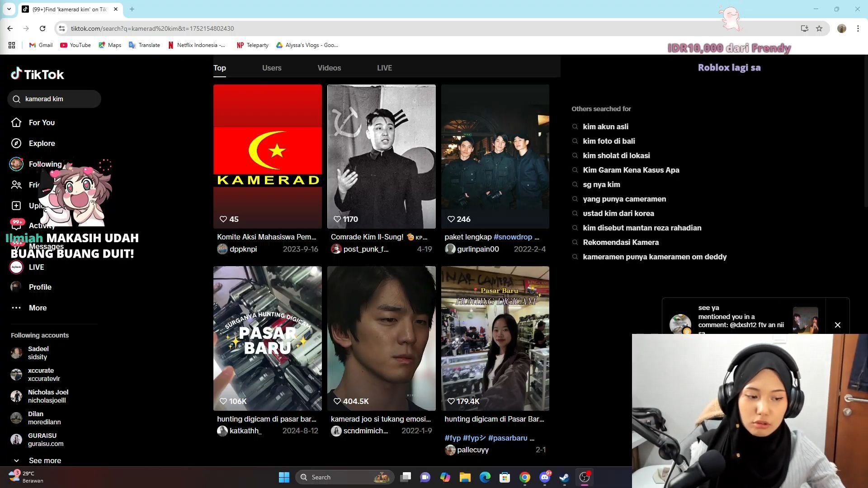Open the Windows Start button
This screenshot has width=868, height=488.
pyautogui.click(x=284, y=477)
